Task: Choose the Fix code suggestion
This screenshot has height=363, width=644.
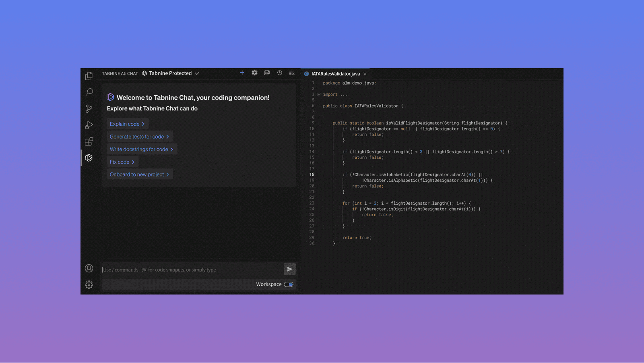Action: click(122, 162)
